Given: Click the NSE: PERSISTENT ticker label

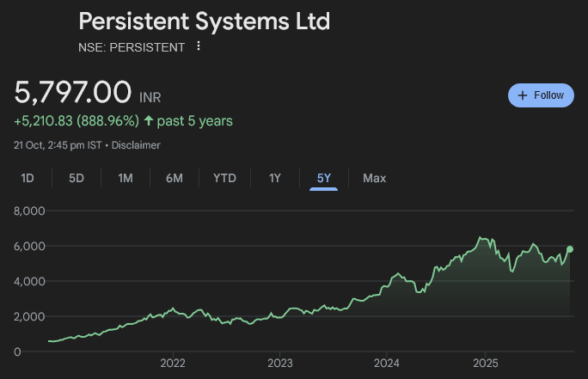Looking at the screenshot, I should tap(132, 47).
